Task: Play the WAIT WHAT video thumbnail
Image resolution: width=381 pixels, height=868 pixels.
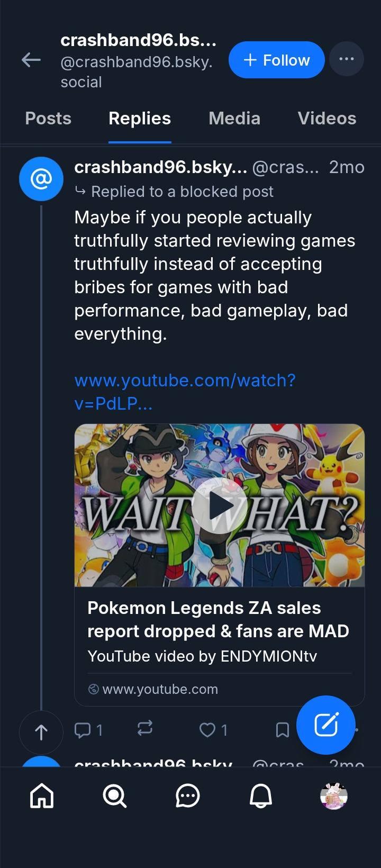Action: click(x=220, y=505)
